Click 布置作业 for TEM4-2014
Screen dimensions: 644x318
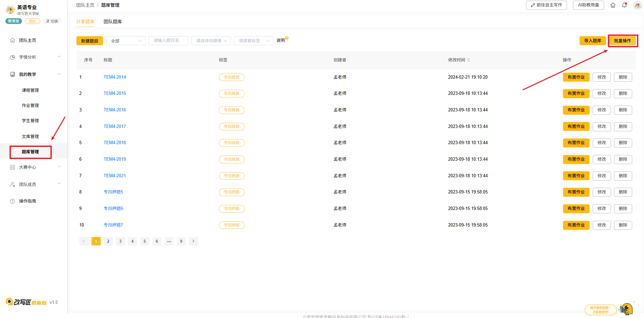tap(576, 77)
